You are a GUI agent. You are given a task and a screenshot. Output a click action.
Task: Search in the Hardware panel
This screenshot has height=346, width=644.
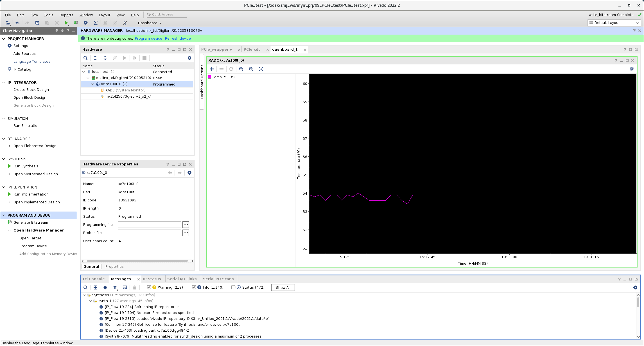coord(85,58)
